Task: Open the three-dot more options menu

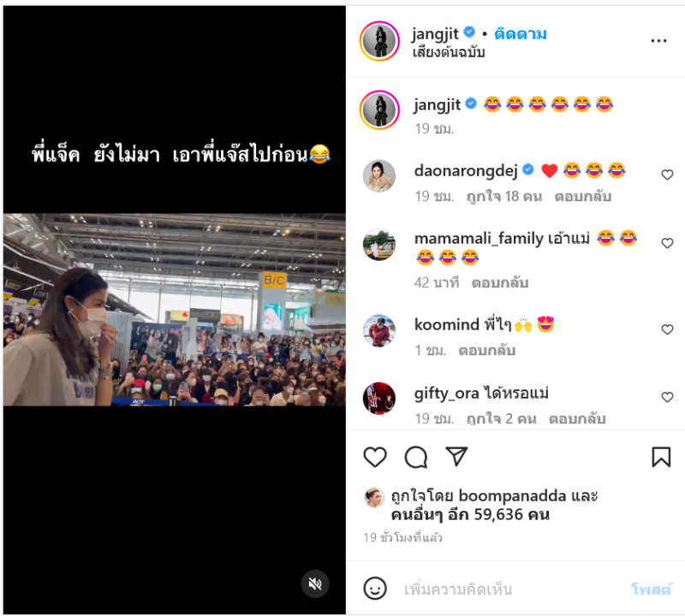Action: 658,41
